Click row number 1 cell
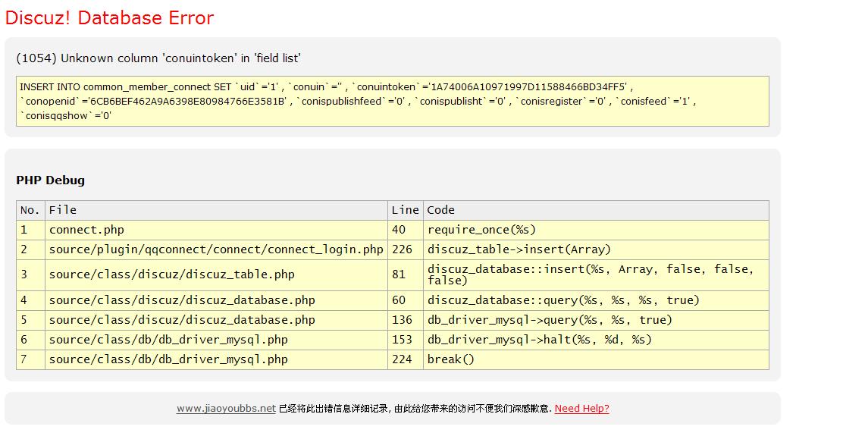The width and height of the screenshot is (868, 436). tap(30, 230)
